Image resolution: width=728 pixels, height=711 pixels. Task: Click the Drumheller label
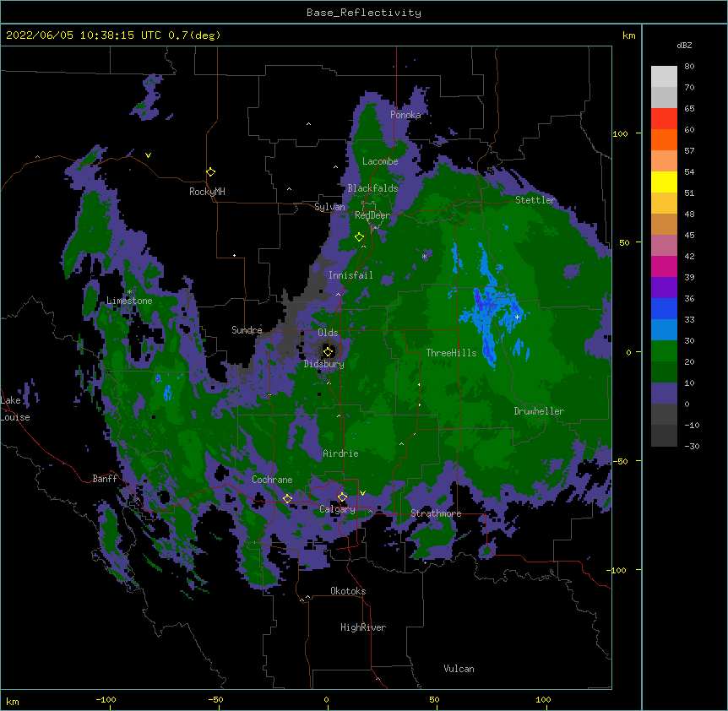pos(539,411)
